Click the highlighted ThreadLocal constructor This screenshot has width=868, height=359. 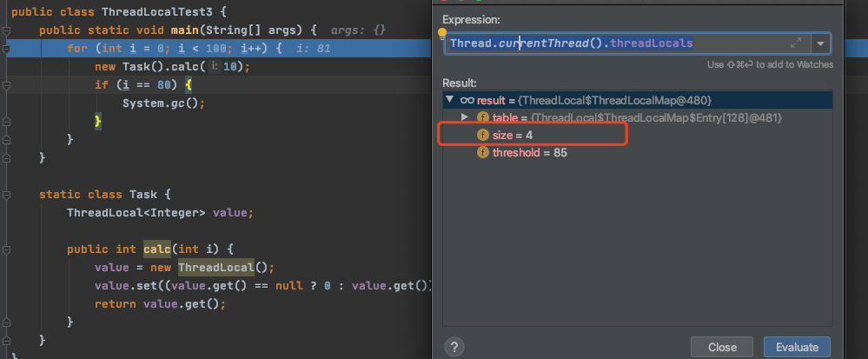(x=215, y=268)
